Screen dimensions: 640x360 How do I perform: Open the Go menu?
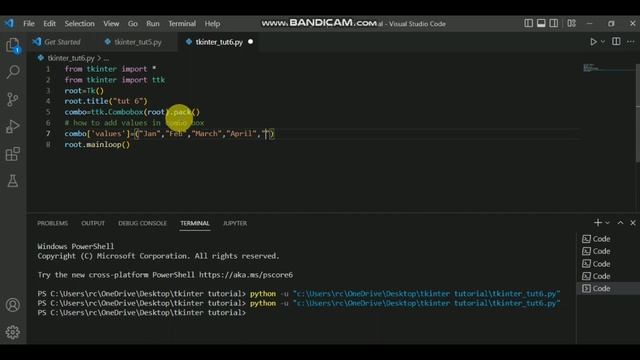coord(133,24)
